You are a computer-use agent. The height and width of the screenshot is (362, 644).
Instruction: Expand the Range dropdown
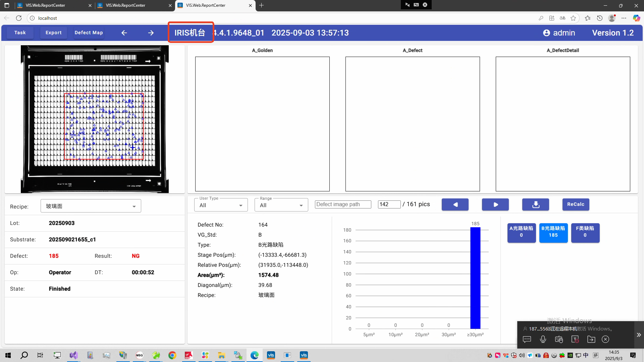point(281,205)
